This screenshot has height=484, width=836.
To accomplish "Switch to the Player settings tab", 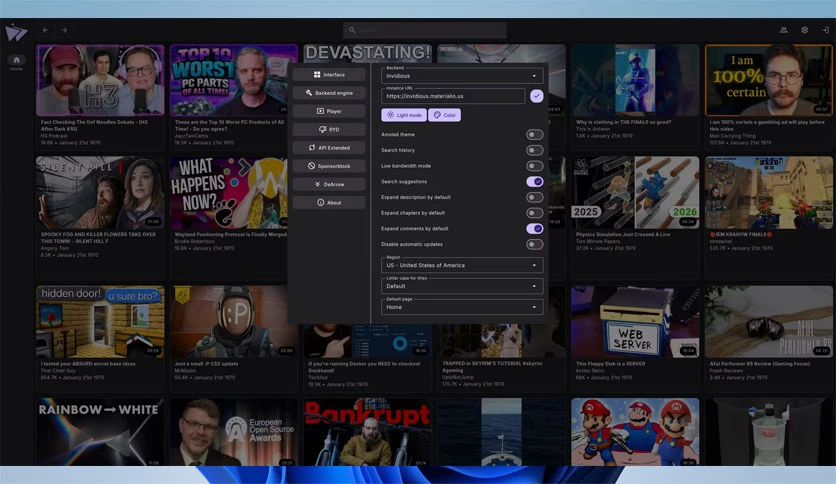I will 329,111.
